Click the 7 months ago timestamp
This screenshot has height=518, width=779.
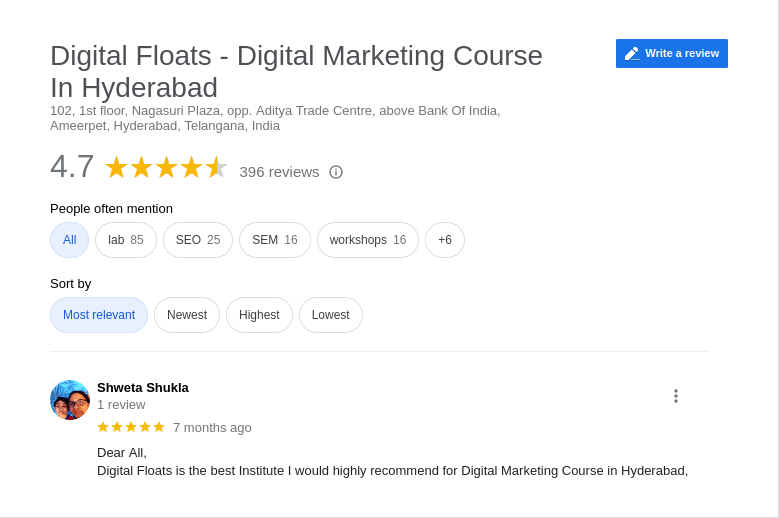coord(212,428)
